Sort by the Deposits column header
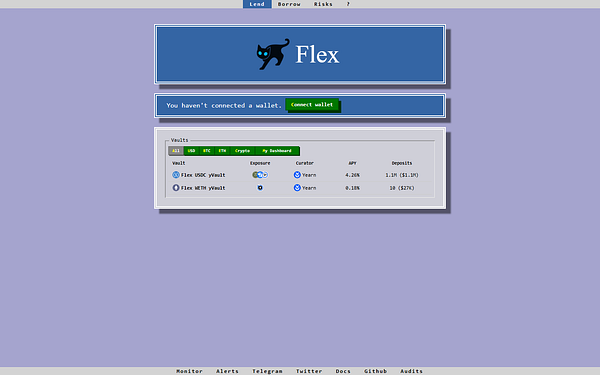 pyautogui.click(x=402, y=163)
